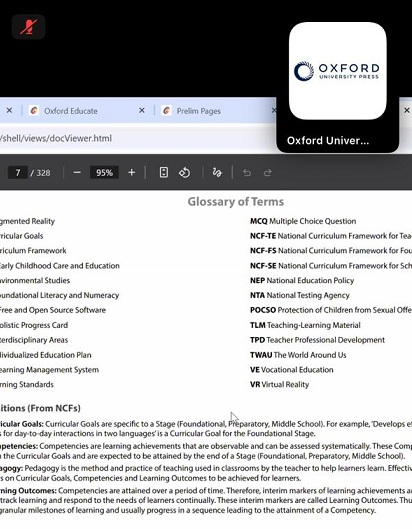This screenshot has width=412, height=529.
Task: Close the leftmost browser tab
Action: click(x=9, y=110)
